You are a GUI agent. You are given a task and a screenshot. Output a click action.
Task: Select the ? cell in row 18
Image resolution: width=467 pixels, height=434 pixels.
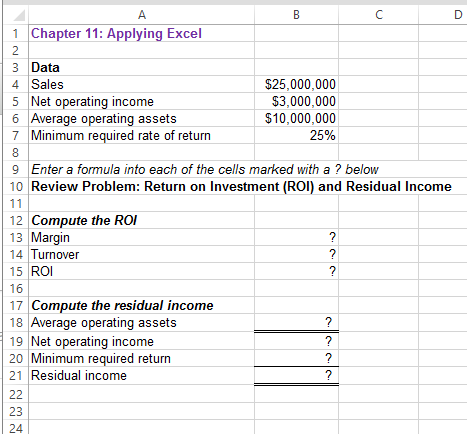click(296, 322)
